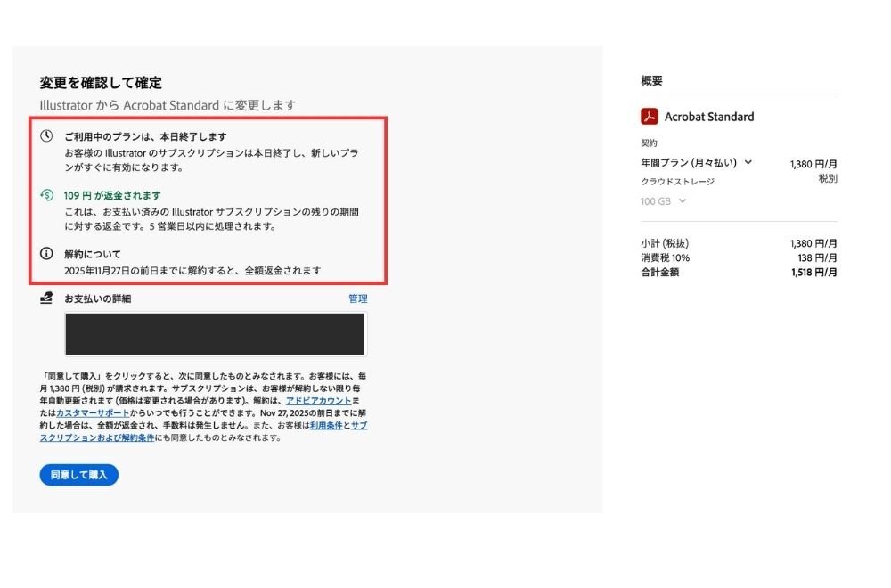This screenshot has width=891, height=588.
Task: Click the text 109 円 が返金されます
Action: (112, 195)
